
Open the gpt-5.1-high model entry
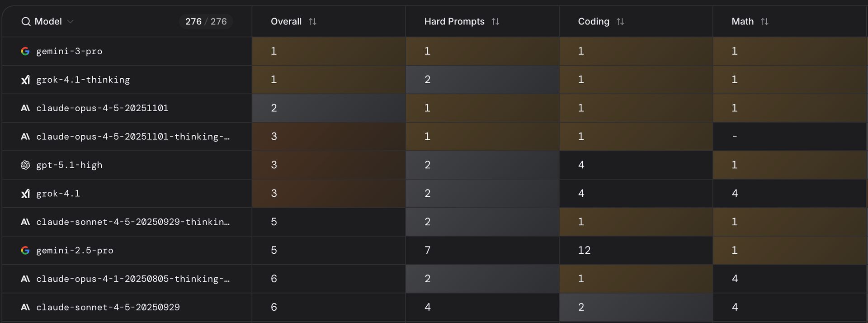point(69,165)
